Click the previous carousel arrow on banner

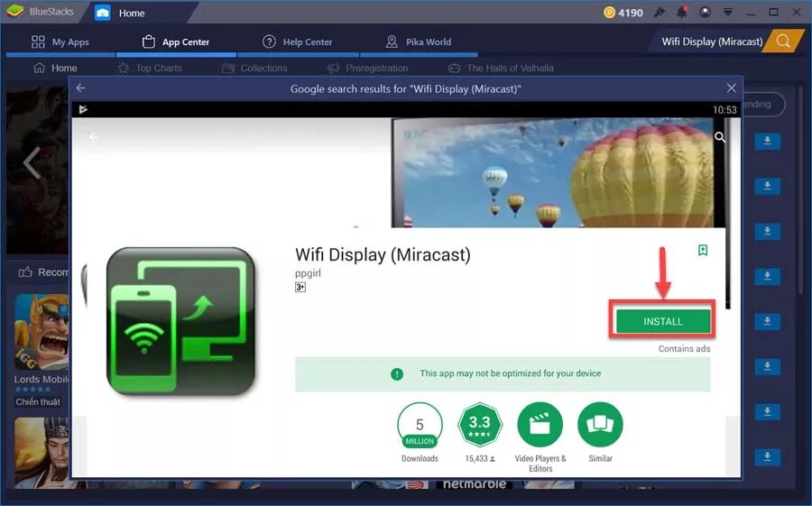pyautogui.click(x=32, y=162)
